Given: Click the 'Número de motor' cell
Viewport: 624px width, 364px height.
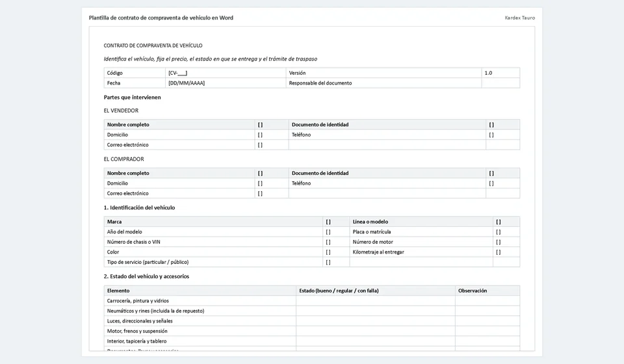Looking at the screenshot, I should tap(421, 242).
